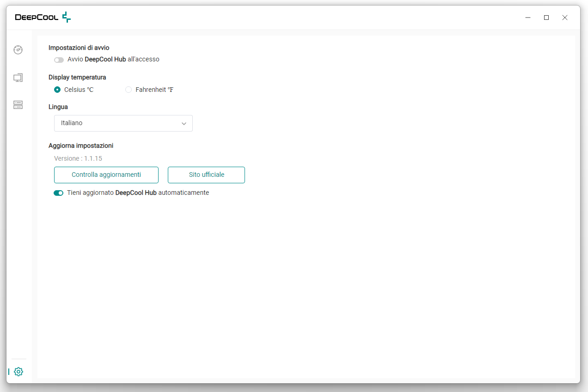The image size is (588, 392).
Task: Maximize the DeepCool window
Action: click(x=546, y=18)
